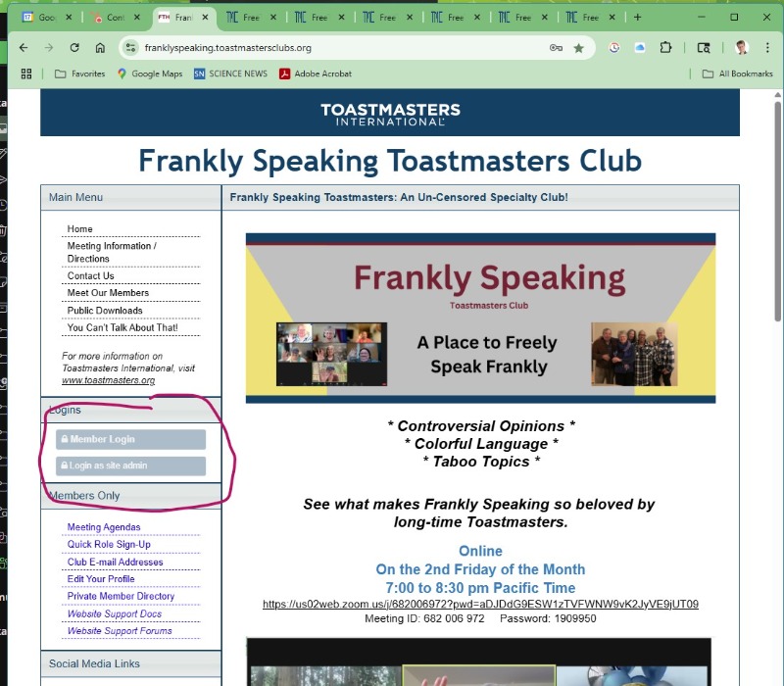This screenshot has width=784, height=686.
Task: Open Home in Main Menu
Action: [x=80, y=228]
